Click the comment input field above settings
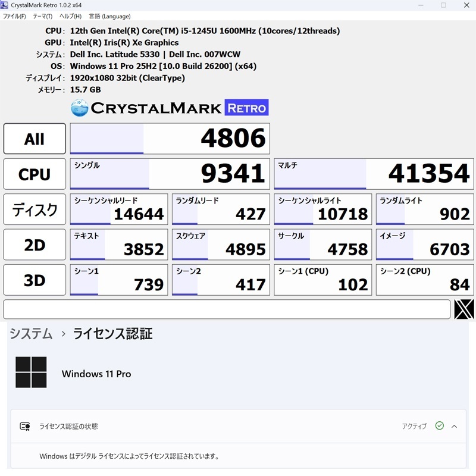 227,309
